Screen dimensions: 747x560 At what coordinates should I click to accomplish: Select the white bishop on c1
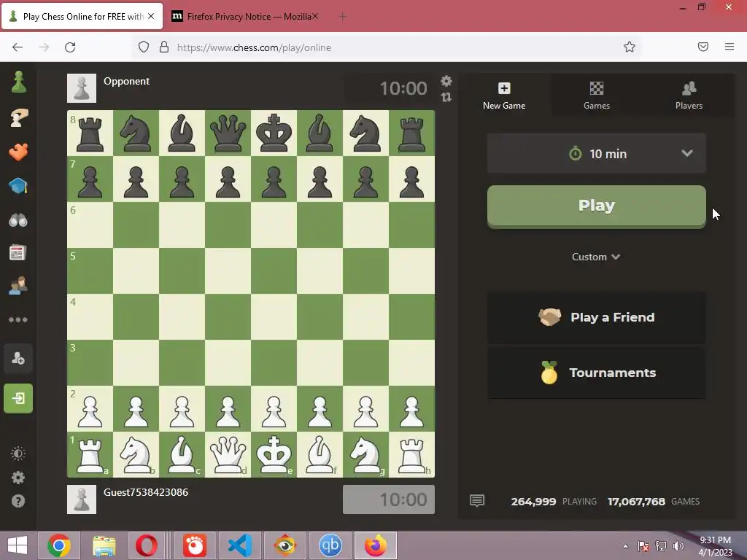pyautogui.click(x=182, y=455)
